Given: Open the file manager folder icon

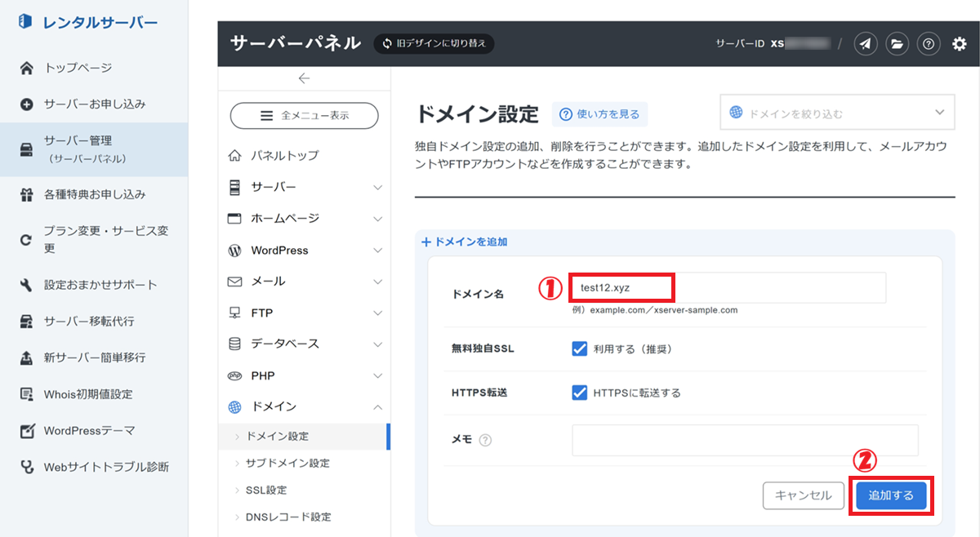Looking at the screenshot, I should click(897, 44).
